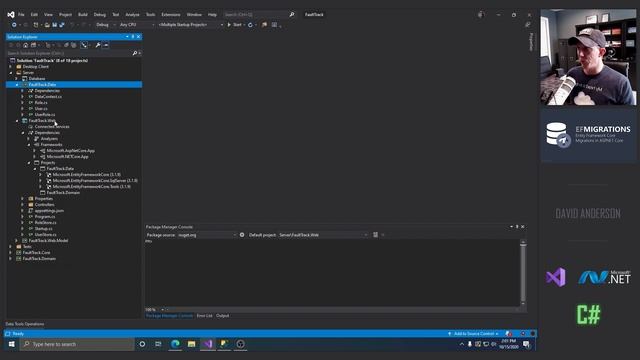The image size is (640, 360).
Task: Click the restart/refresh icon beside Start
Action: (250, 24)
